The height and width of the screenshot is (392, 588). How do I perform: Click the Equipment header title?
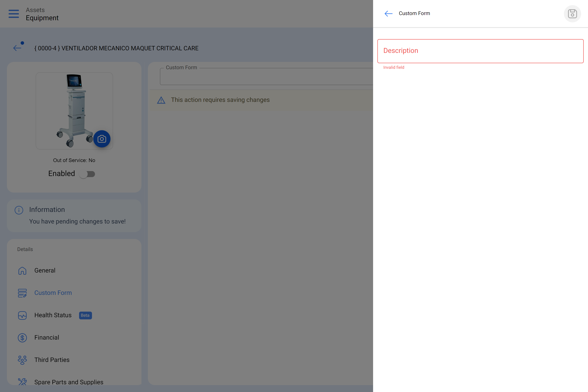(x=42, y=18)
